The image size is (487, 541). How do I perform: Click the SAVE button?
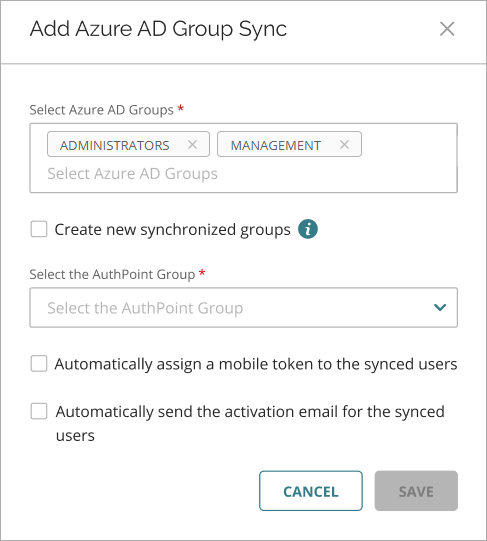click(416, 491)
